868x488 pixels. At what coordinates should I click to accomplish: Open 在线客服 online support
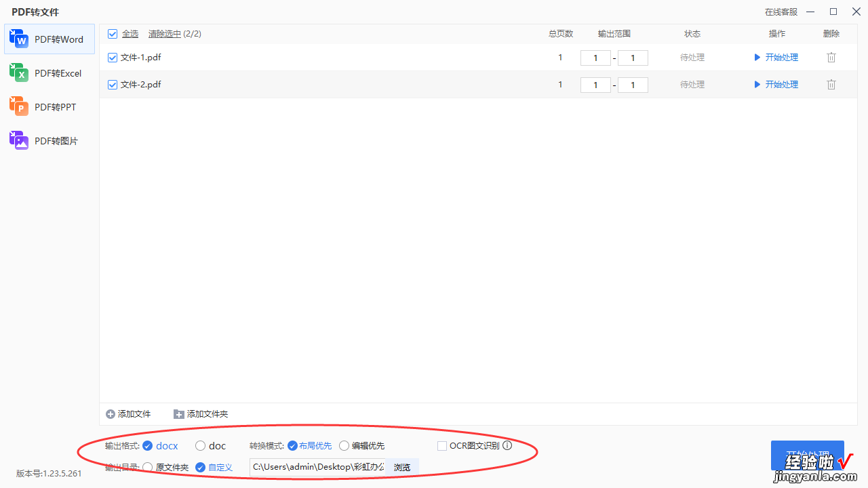pos(781,12)
